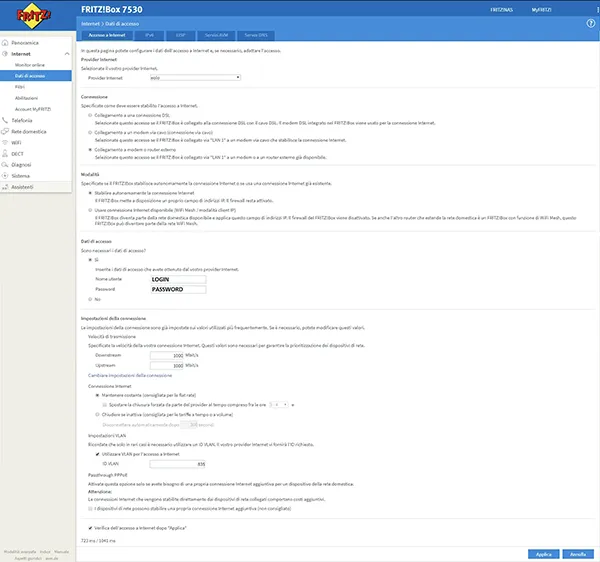Click the ID VLAN input field
Image resolution: width=600 pixels, height=562 pixels.
[x=176, y=464]
